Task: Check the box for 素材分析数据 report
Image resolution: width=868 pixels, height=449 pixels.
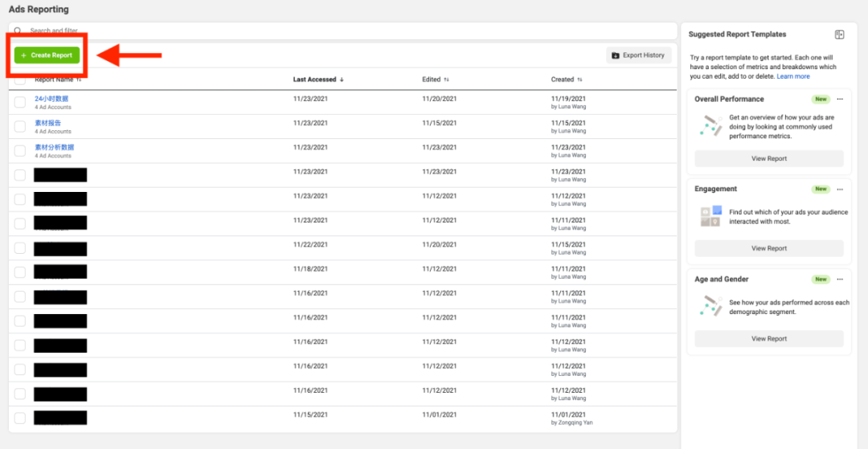Action: 20,151
